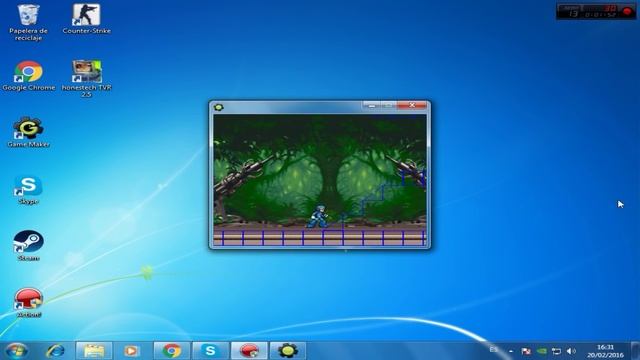Select the Skype desktop shortcut
The image size is (640, 360).
click(x=28, y=190)
